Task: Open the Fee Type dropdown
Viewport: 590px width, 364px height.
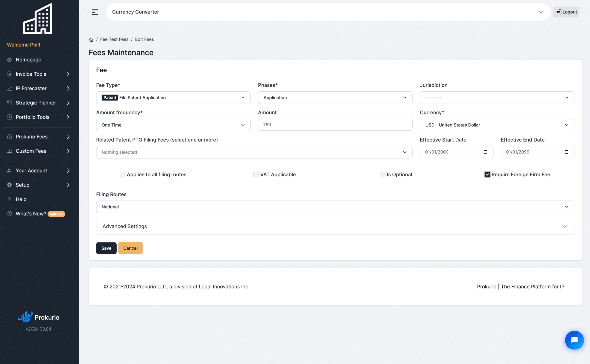Action: 173,98
